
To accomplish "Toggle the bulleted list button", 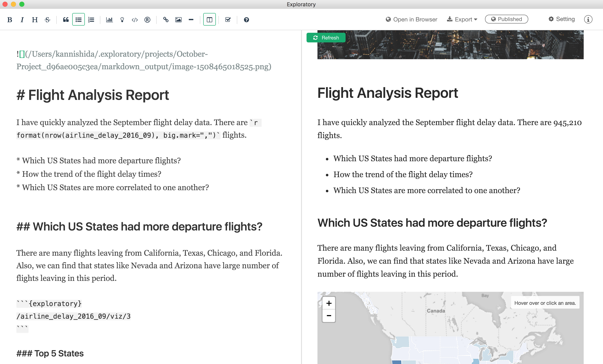I will point(79,20).
